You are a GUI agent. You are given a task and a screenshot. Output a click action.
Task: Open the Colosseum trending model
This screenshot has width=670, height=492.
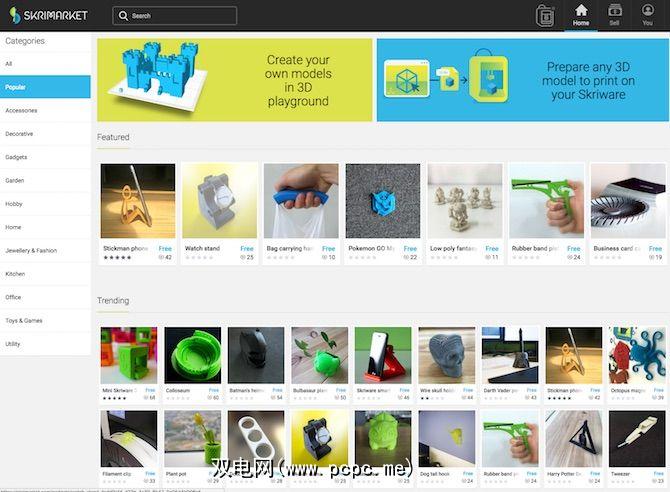193,364
